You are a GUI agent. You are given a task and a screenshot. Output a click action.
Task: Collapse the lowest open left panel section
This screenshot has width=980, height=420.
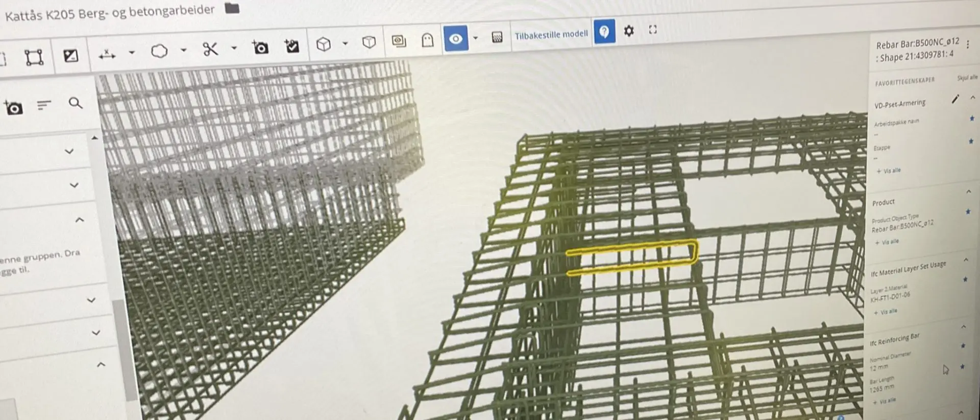(x=101, y=364)
